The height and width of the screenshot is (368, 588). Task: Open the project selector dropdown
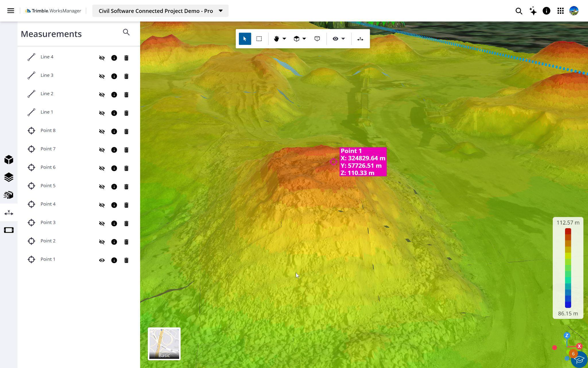[220, 11]
